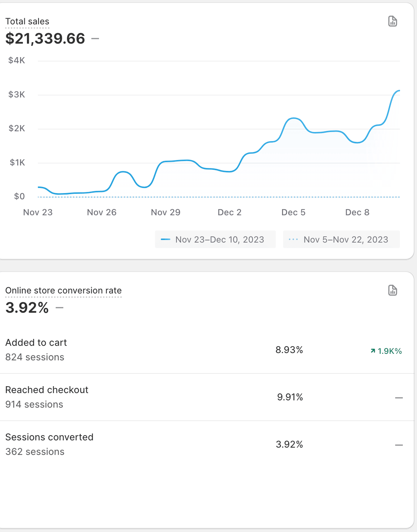Click the 9.91% reached checkout value
The height and width of the screenshot is (532, 417).
pos(290,397)
